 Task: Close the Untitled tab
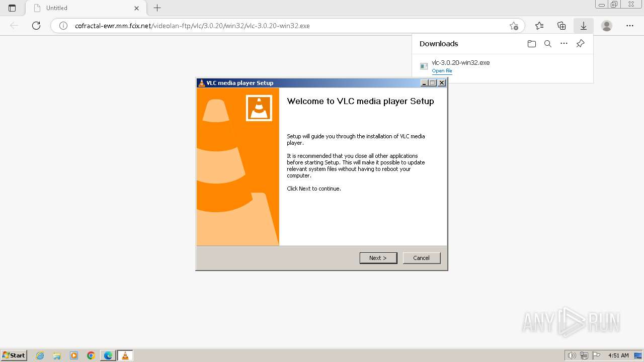136,8
